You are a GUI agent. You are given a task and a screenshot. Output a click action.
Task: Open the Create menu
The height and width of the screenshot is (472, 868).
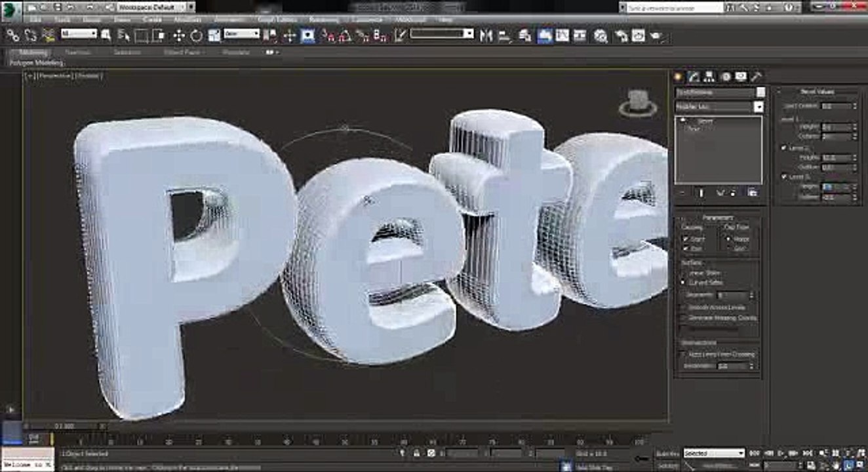pyautogui.click(x=152, y=20)
